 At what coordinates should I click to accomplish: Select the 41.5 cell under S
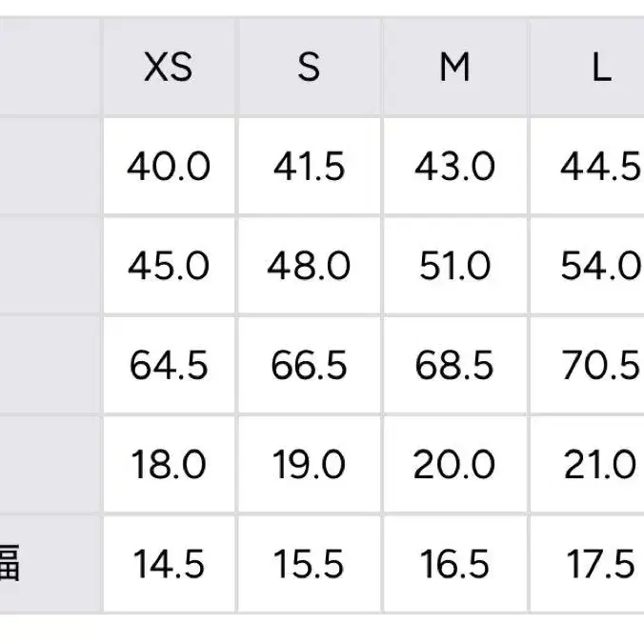click(309, 168)
